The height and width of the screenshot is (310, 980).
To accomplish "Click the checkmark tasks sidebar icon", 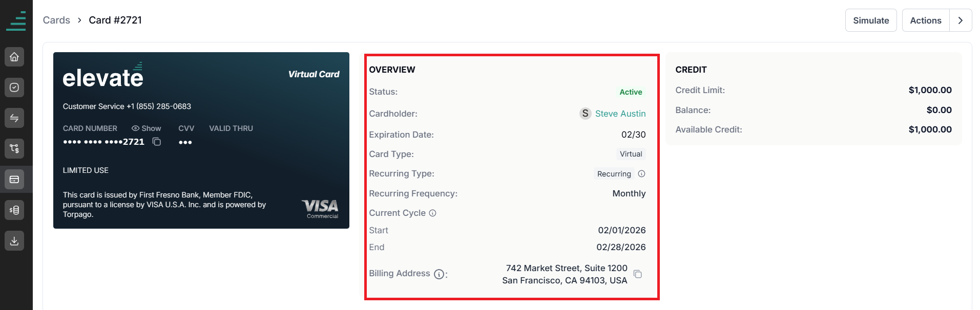I will coord(14,87).
